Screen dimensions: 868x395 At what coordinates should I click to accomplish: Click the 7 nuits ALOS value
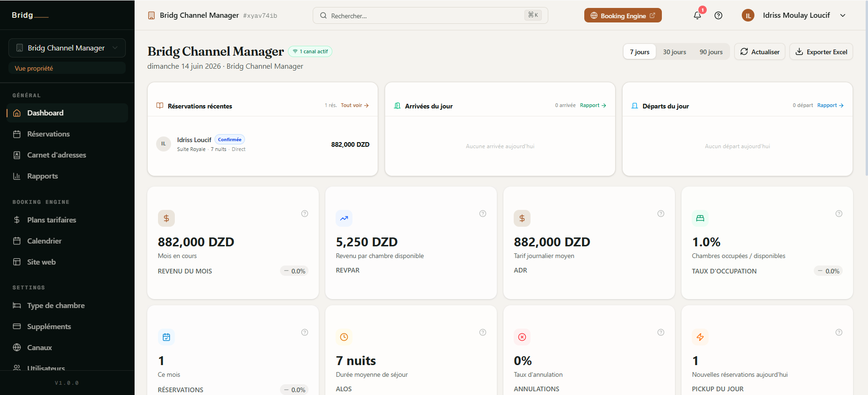[x=356, y=361]
